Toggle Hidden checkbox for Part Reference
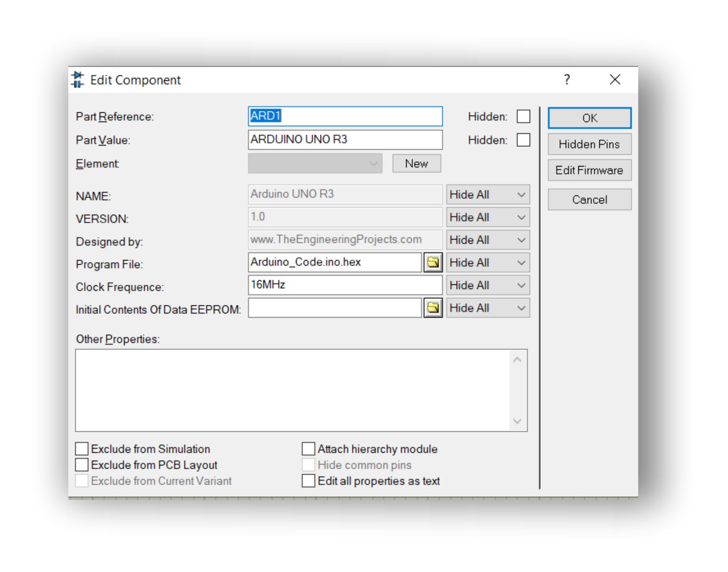 point(524,116)
